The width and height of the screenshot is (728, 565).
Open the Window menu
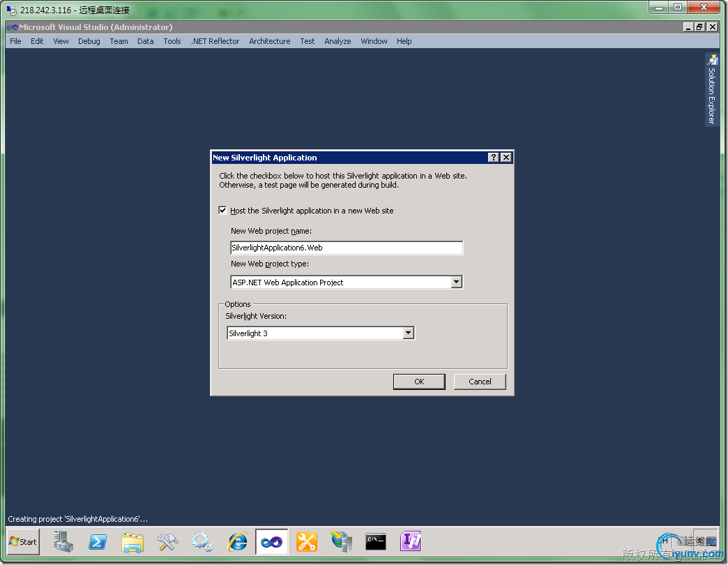click(374, 41)
